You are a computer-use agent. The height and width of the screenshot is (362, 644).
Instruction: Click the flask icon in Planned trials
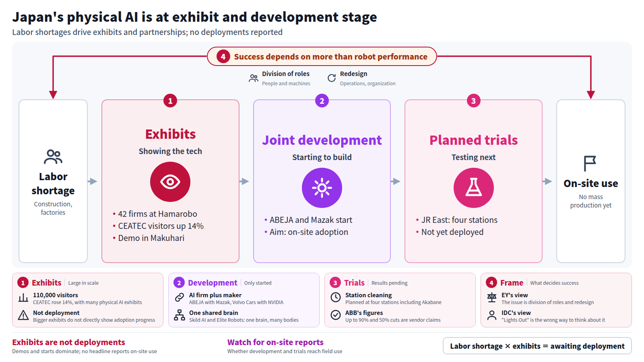click(474, 188)
